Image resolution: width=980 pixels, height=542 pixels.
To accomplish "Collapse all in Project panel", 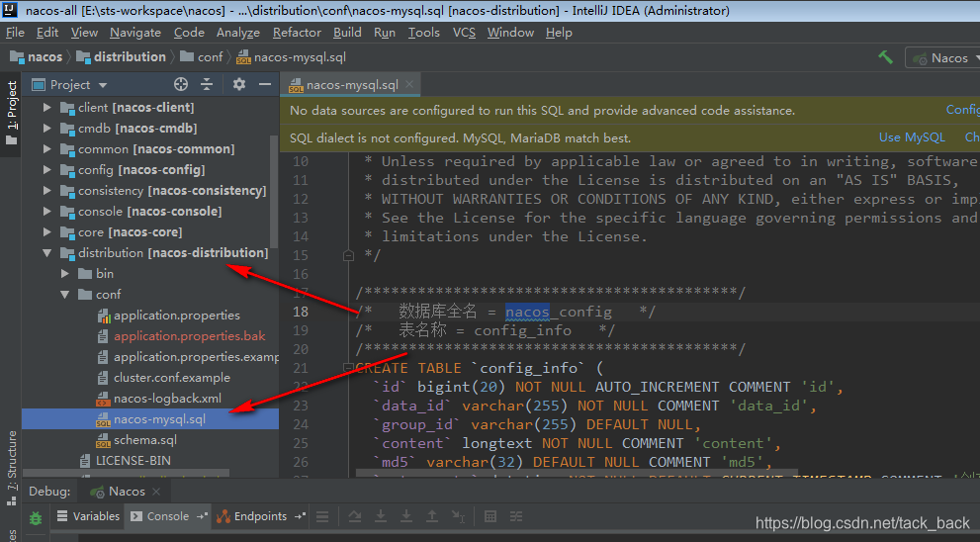I will pyautogui.click(x=207, y=84).
